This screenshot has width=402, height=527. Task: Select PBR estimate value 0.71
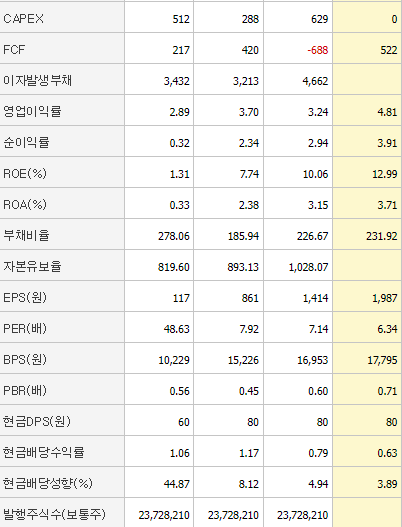[387, 391]
